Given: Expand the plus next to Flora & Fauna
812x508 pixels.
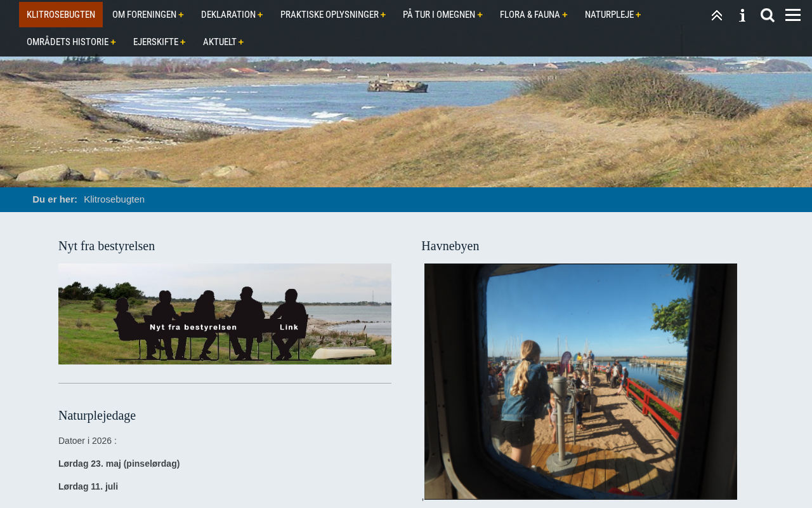Looking at the screenshot, I should point(565,15).
